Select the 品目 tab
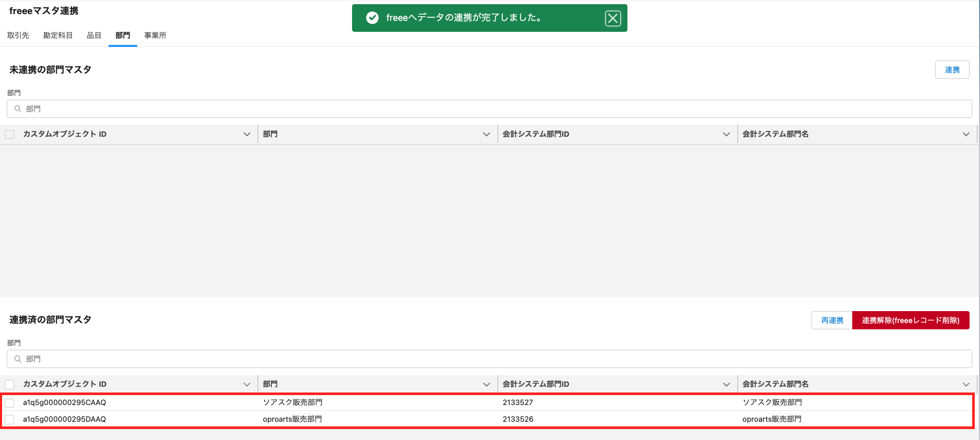980x440 pixels. tap(94, 35)
